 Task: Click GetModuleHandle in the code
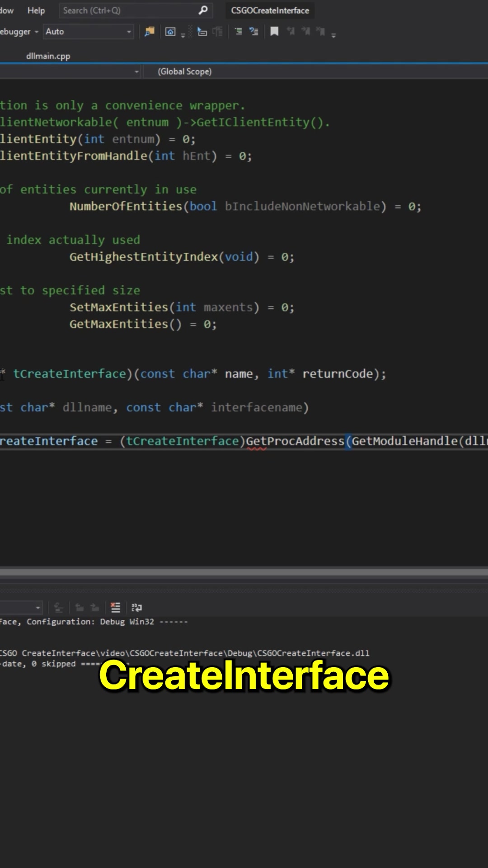click(x=405, y=441)
